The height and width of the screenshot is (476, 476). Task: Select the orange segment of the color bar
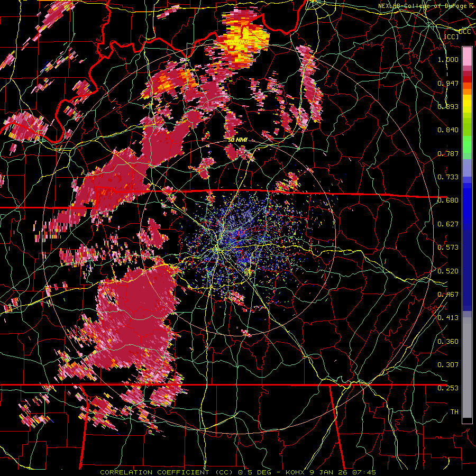(x=467, y=91)
